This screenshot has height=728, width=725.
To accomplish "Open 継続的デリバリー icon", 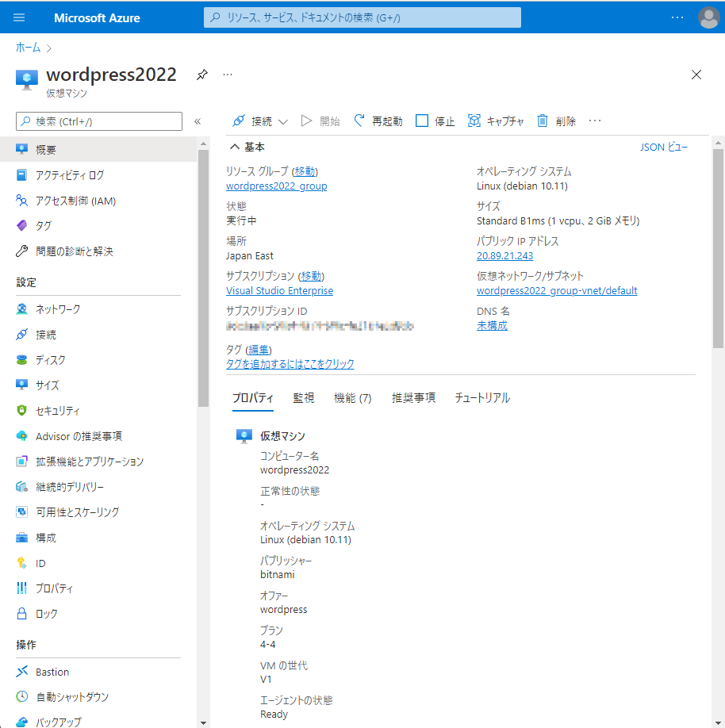I will [22, 487].
